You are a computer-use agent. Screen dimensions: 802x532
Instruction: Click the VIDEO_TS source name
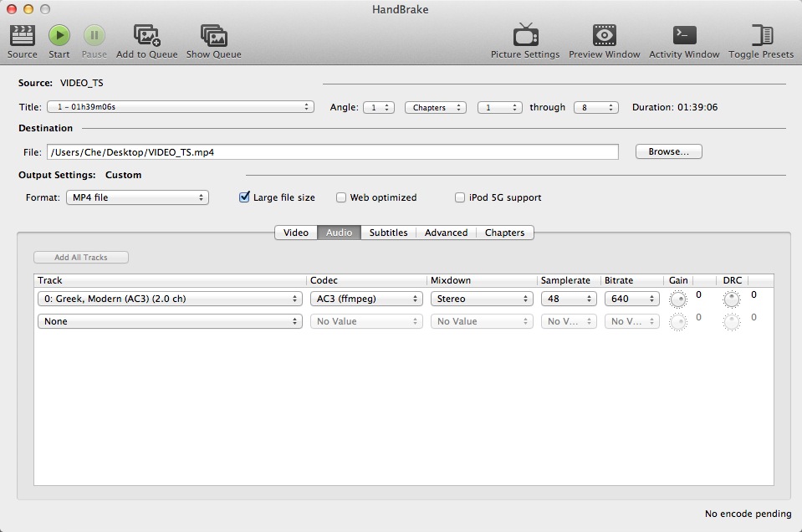(81, 83)
